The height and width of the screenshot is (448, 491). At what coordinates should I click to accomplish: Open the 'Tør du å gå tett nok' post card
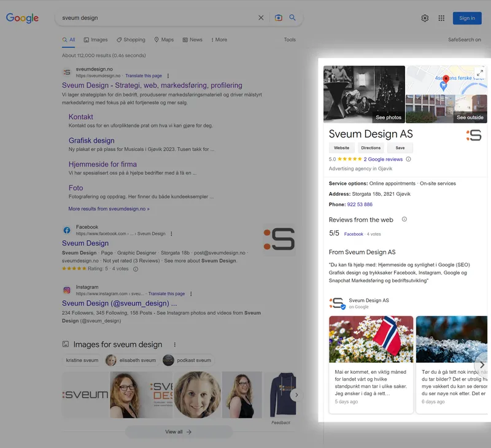pyautogui.click(x=452, y=365)
